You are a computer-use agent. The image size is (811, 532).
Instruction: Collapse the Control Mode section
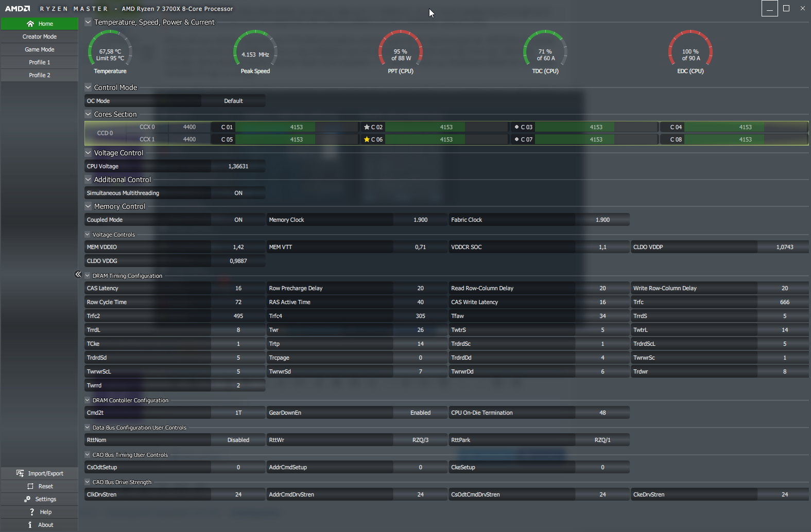point(88,87)
